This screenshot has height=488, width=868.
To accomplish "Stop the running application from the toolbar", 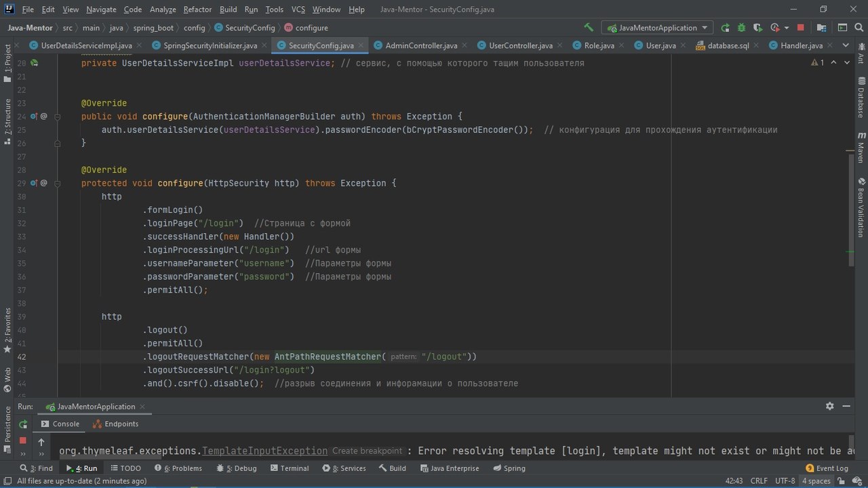I will pos(801,28).
